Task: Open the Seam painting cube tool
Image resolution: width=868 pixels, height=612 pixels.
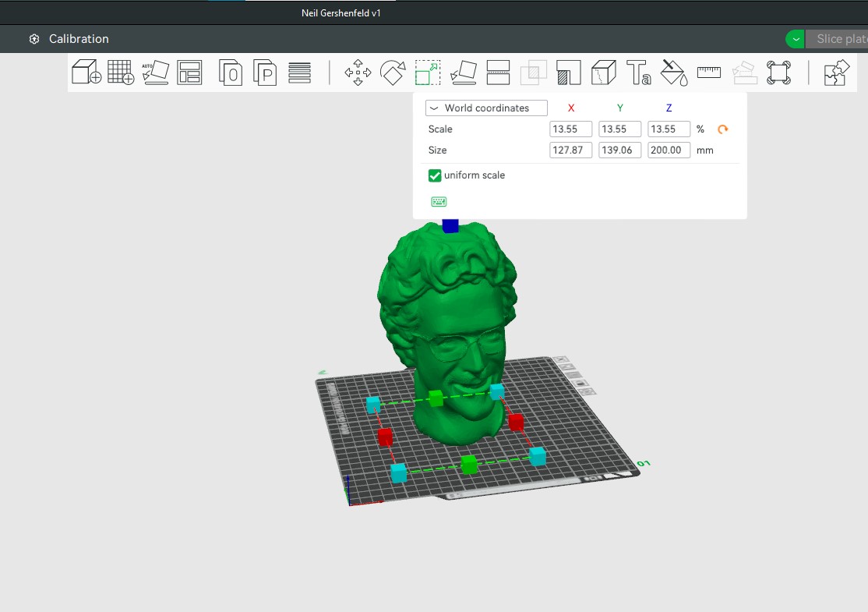Action: tap(603, 73)
